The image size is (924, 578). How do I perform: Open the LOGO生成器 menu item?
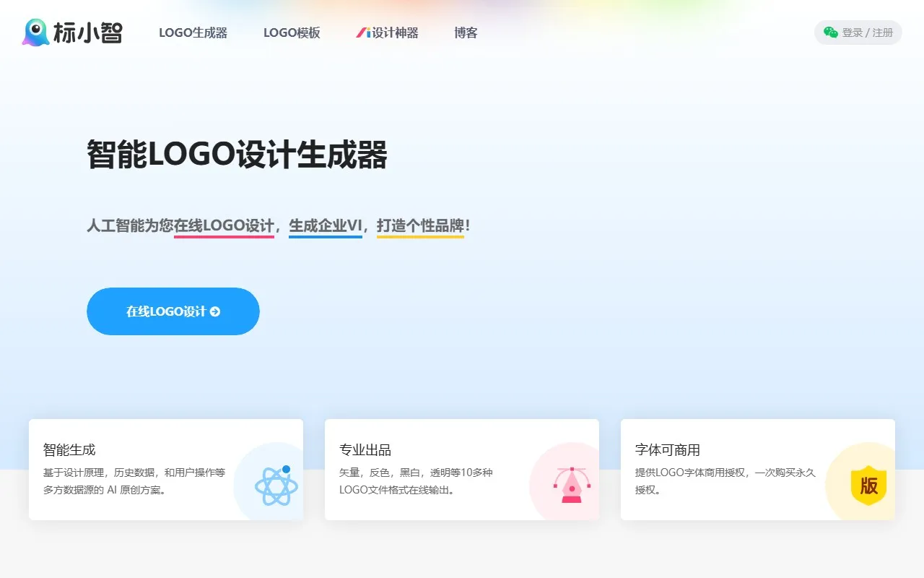tap(193, 33)
